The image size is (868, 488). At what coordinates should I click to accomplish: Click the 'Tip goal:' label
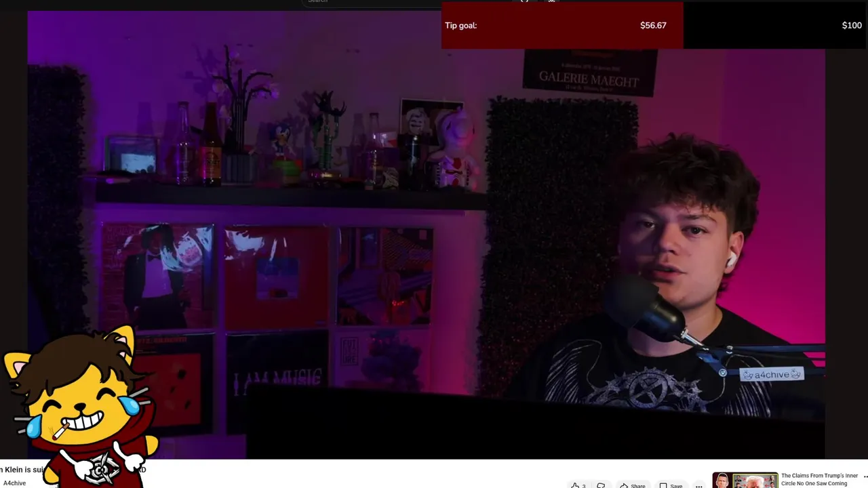(461, 26)
